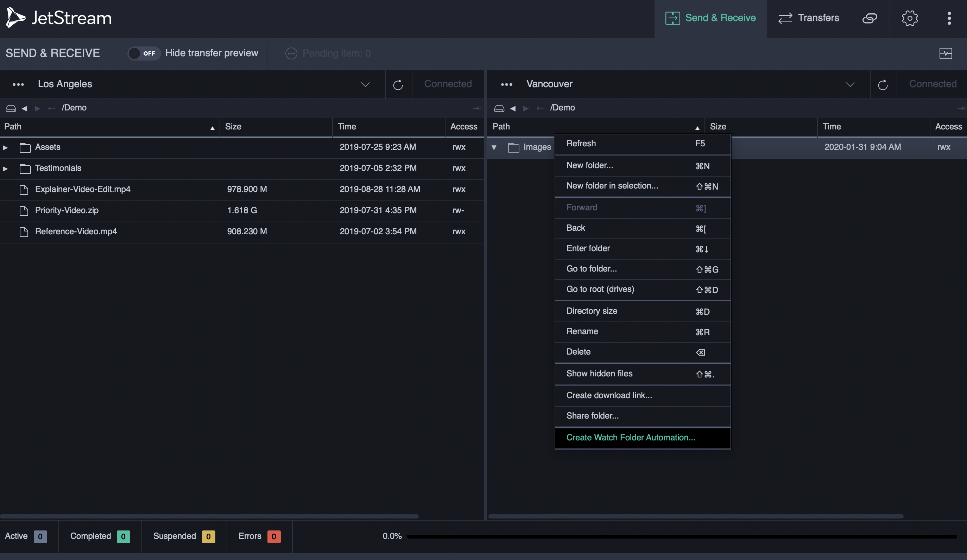Click the path-end arrow in Los Angeles bar
The width and height of the screenshot is (967, 560).
(476, 109)
